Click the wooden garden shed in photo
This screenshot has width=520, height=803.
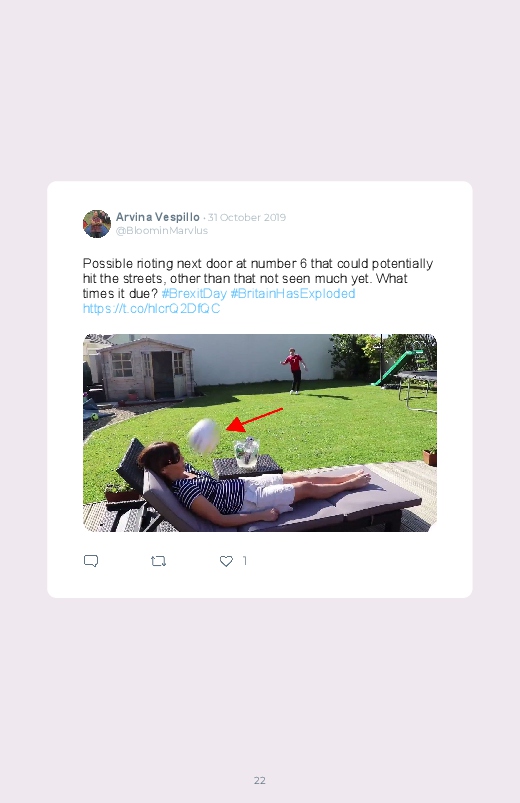[x=144, y=368]
